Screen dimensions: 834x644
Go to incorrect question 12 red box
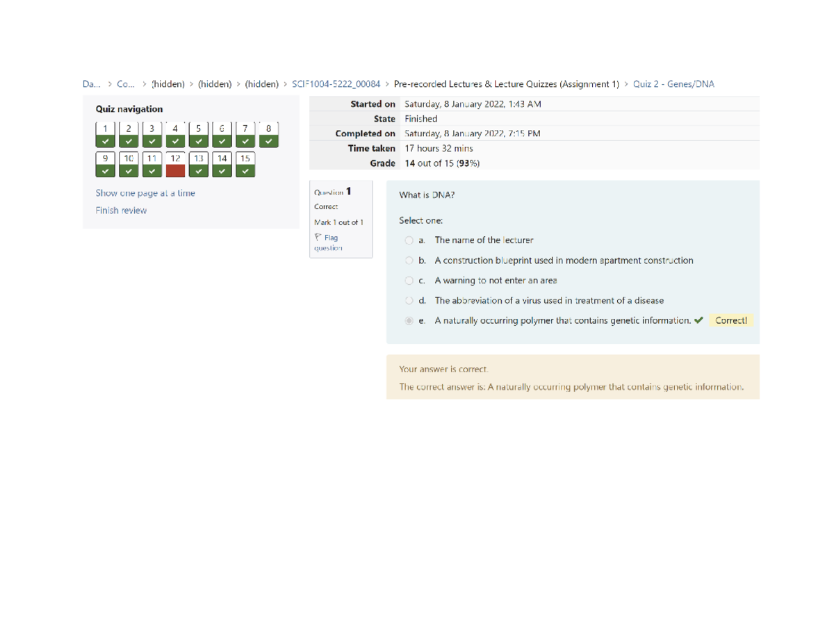(x=175, y=165)
